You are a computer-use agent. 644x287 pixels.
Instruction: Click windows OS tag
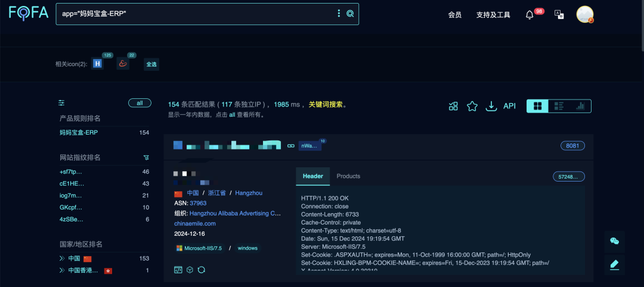(247, 248)
